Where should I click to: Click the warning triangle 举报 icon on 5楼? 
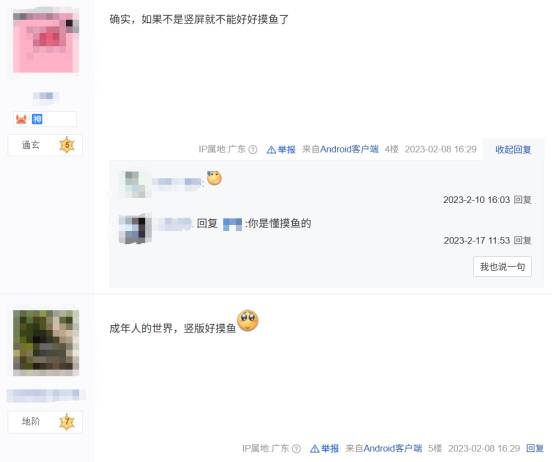[x=315, y=449]
